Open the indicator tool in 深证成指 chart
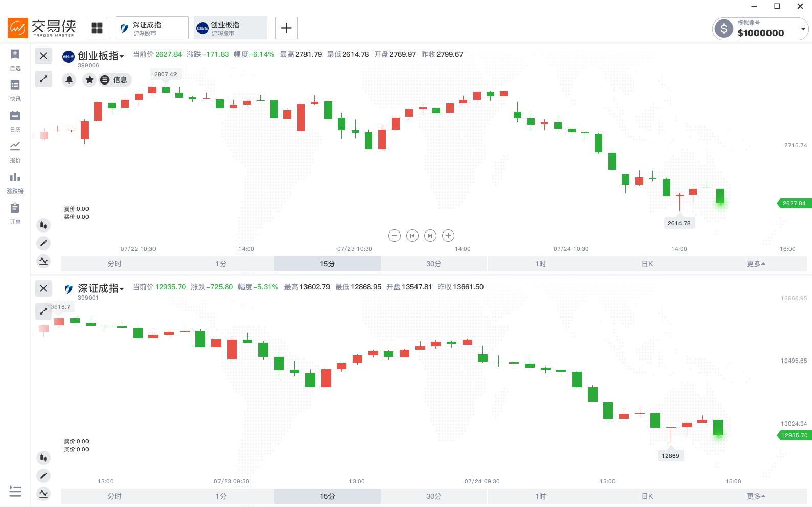The height and width of the screenshot is (507, 812). [x=43, y=494]
